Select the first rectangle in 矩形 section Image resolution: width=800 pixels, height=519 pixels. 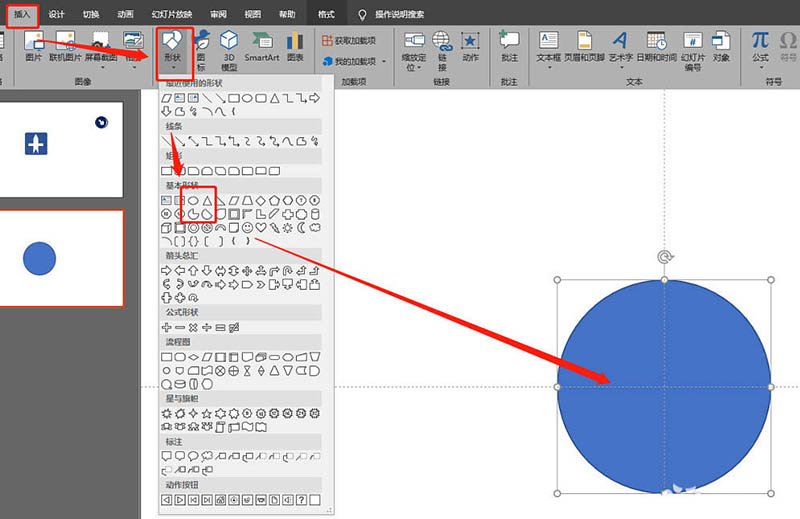coord(166,171)
